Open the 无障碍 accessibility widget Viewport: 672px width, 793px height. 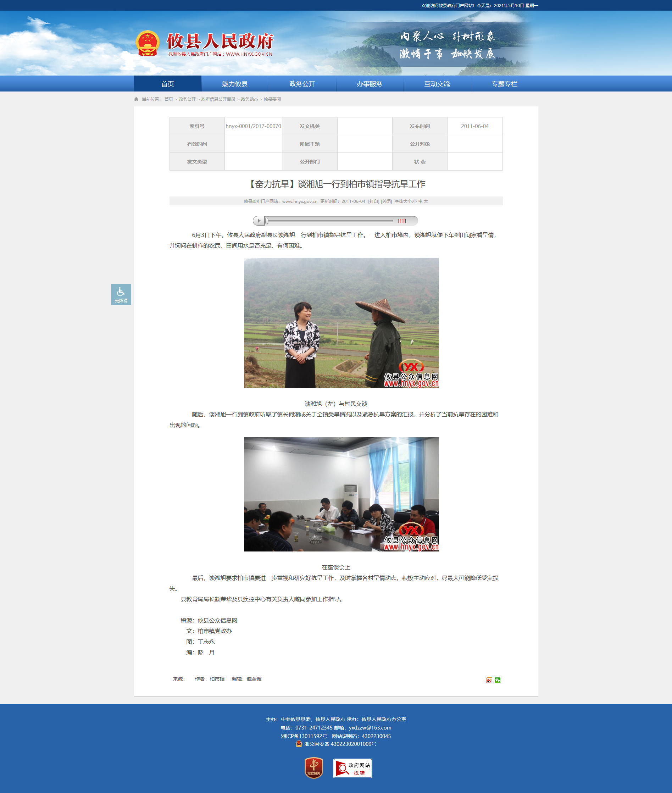coord(121,294)
